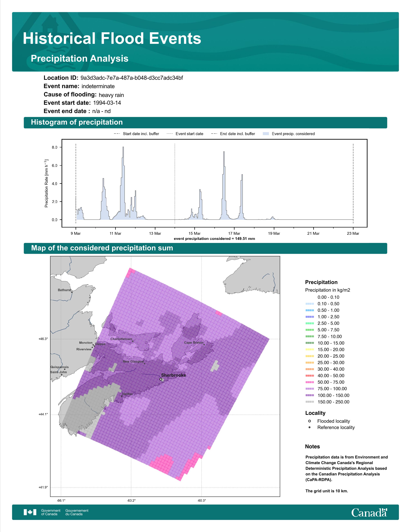Image resolution: width=411 pixels, height=532 pixels.
Task: Click the 150.00 - 250.00 grey legend swatch
Action: [x=310, y=402]
